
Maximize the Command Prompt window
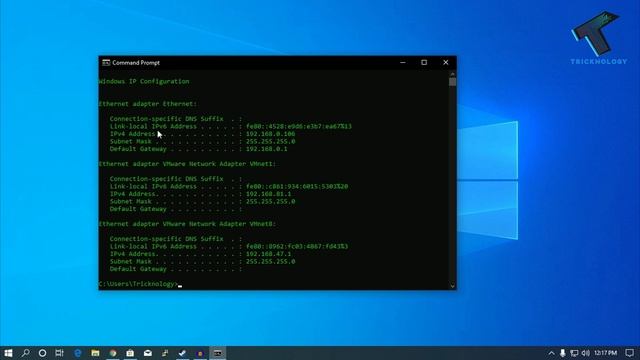(424, 62)
